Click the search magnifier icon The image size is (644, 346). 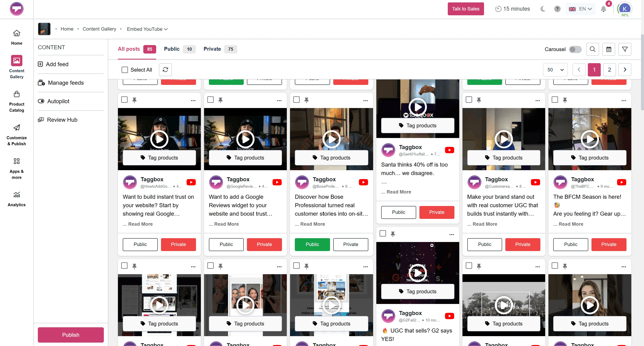point(592,49)
